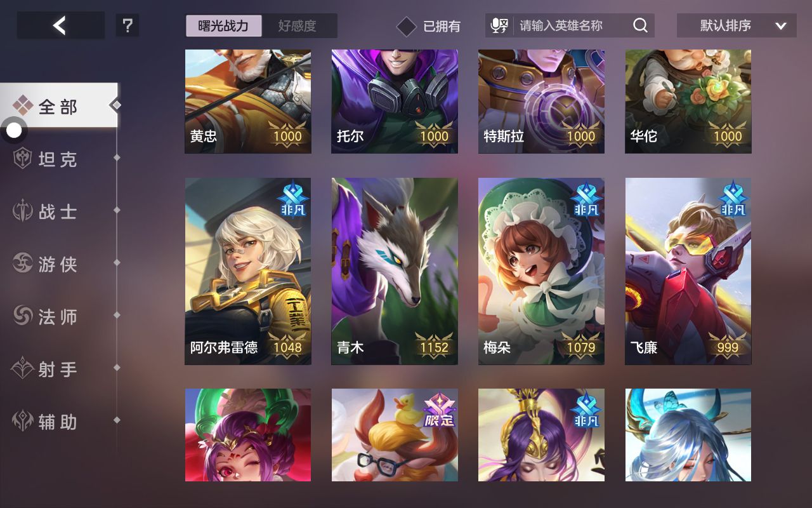Open the 辅助 category tab

58,421
